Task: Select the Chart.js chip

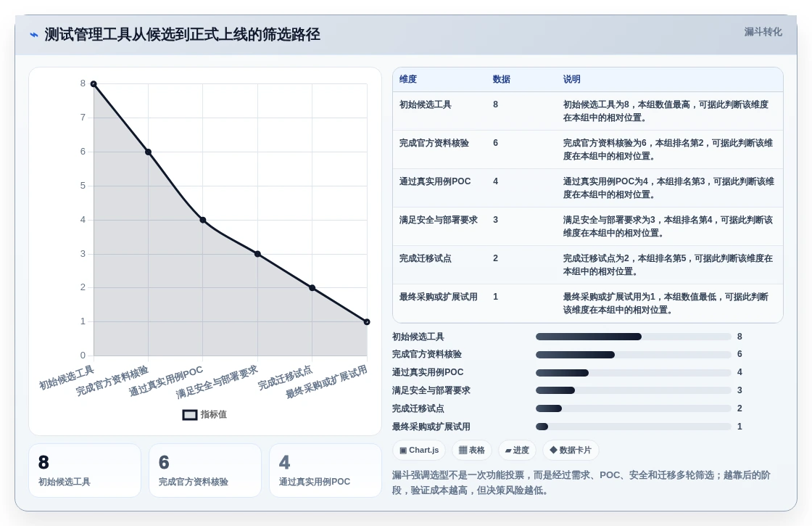Action: (419, 450)
